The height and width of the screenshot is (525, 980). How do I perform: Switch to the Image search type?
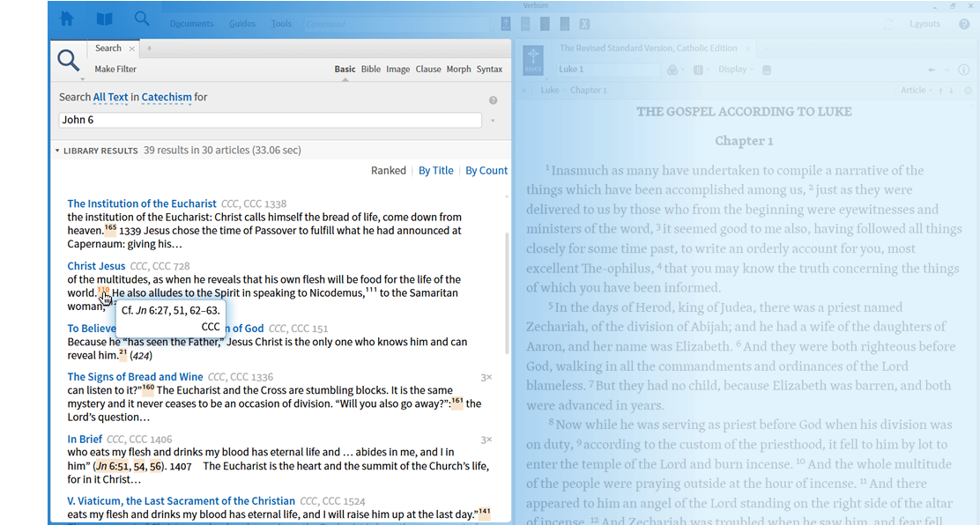click(398, 70)
